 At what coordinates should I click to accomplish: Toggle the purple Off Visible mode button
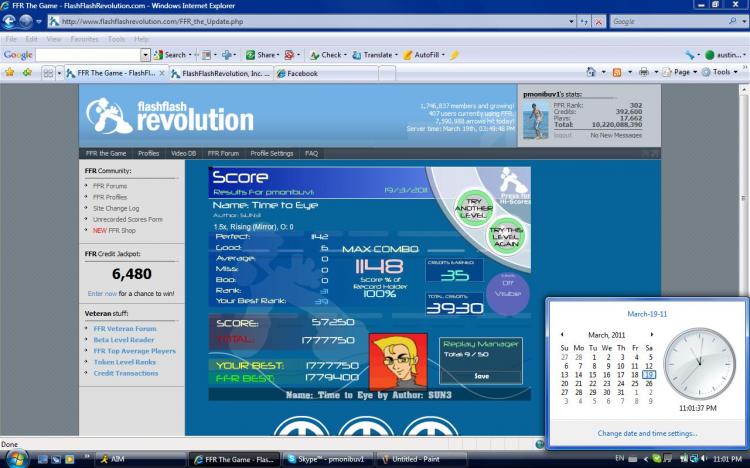[507, 293]
